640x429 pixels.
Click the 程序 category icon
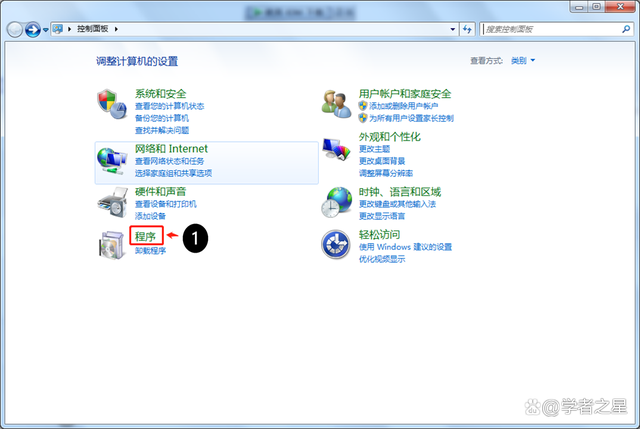click(x=109, y=244)
